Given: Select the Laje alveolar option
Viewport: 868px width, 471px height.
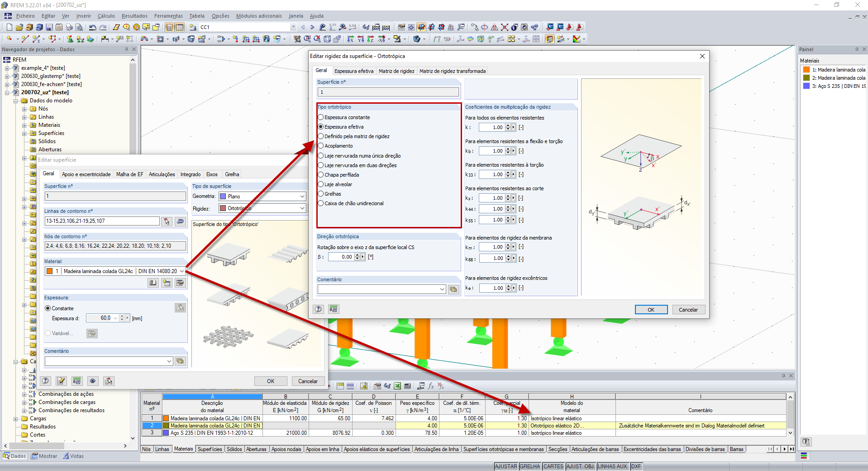Looking at the screenshot, I should click(321, 184).
